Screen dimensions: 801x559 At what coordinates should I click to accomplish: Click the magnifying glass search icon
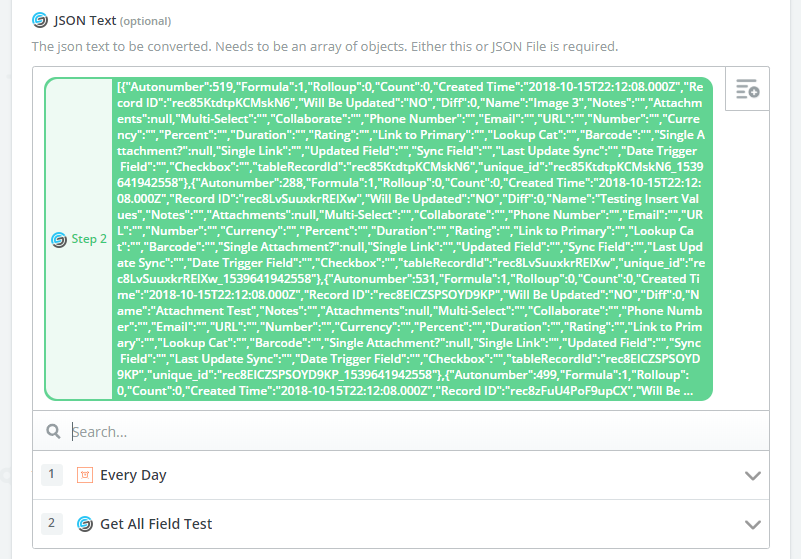point(53,431)
